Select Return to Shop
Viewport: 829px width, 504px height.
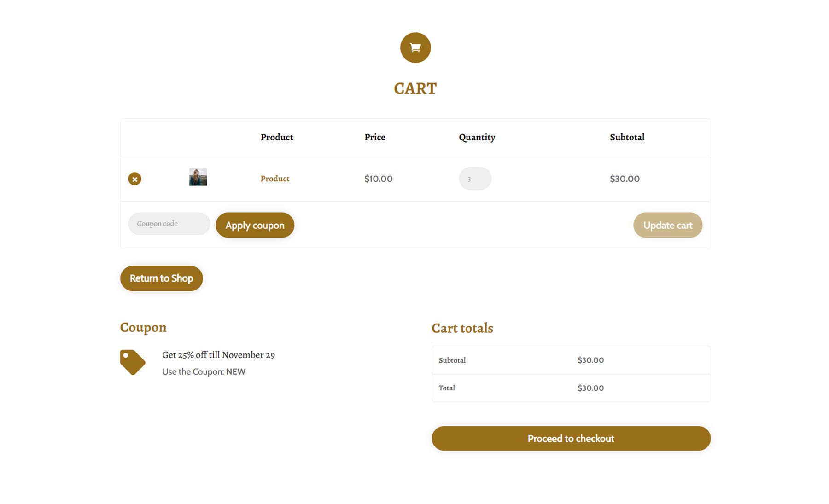(161, 278)
